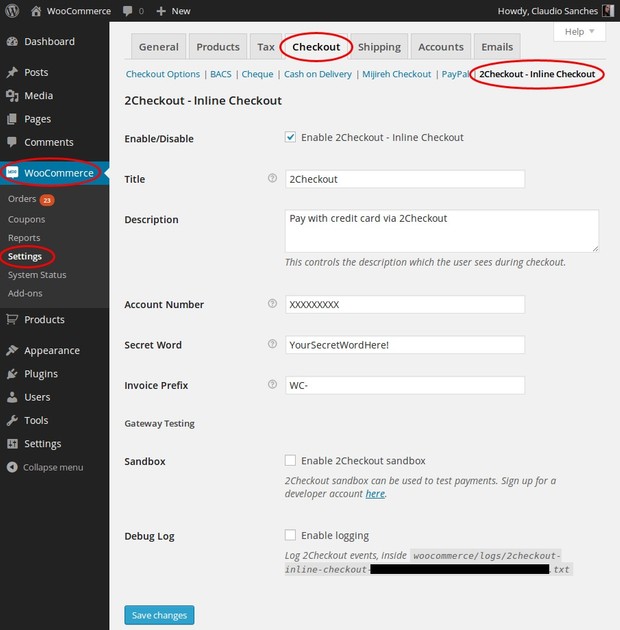This screenshot has width=620, height=630.
Task: Click the Tools wrench icon
Action: [12, 420]
